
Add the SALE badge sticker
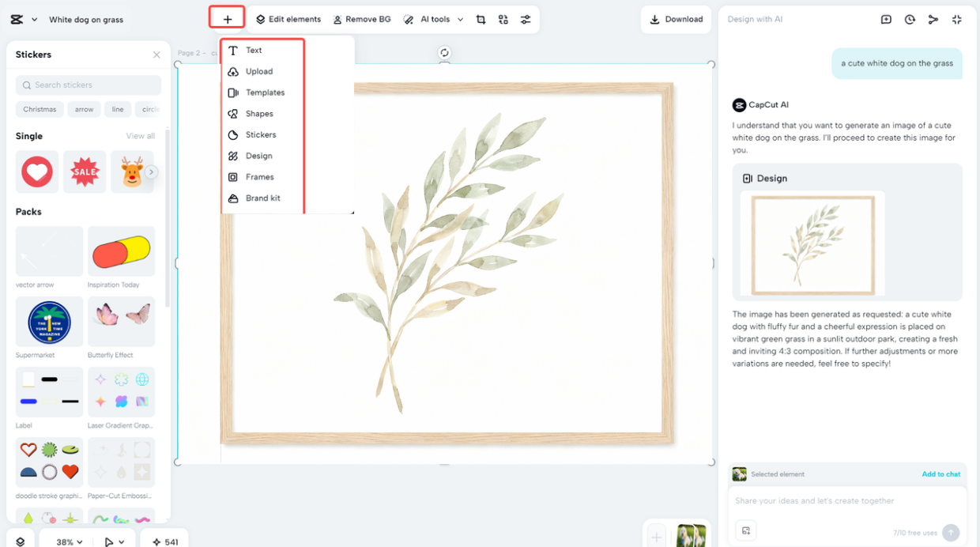(x=85, y=172)
